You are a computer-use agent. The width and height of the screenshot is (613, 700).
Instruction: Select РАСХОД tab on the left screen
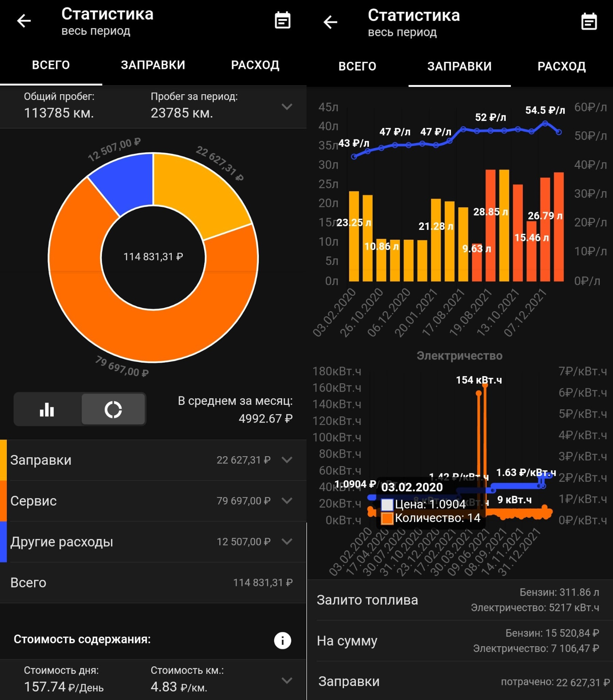click(255, 65)
